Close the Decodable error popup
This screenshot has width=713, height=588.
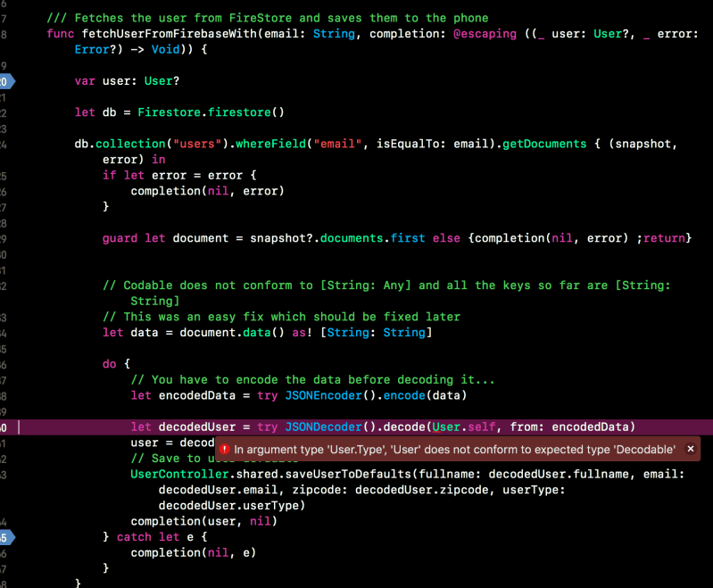tap(691, 449)
